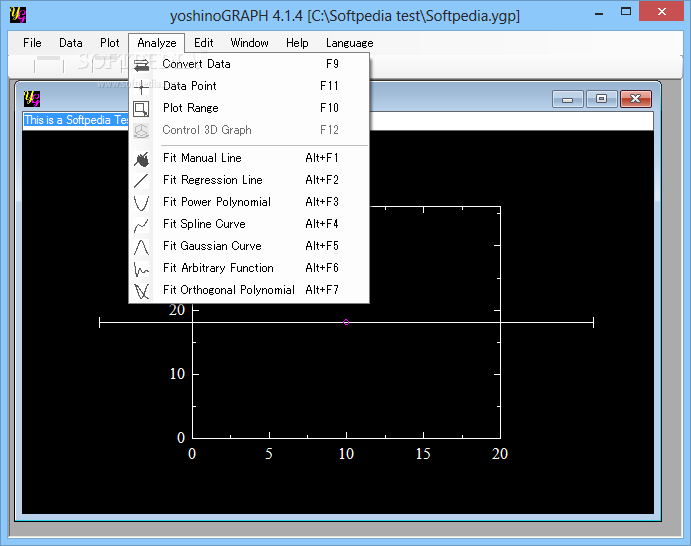Click the Fit Spline Curve icon
This screenshot has width=691, height=546.
coord(141,225)
